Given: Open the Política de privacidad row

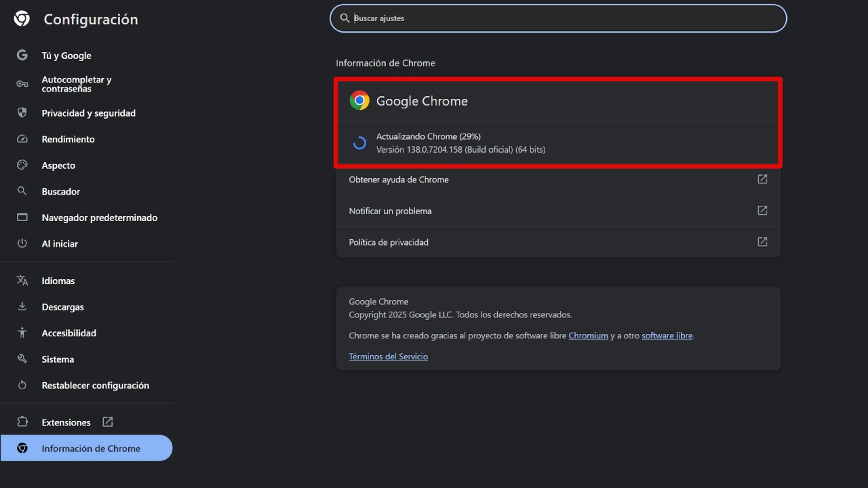Looking at the screenshot, I should (x=558, y=242).
